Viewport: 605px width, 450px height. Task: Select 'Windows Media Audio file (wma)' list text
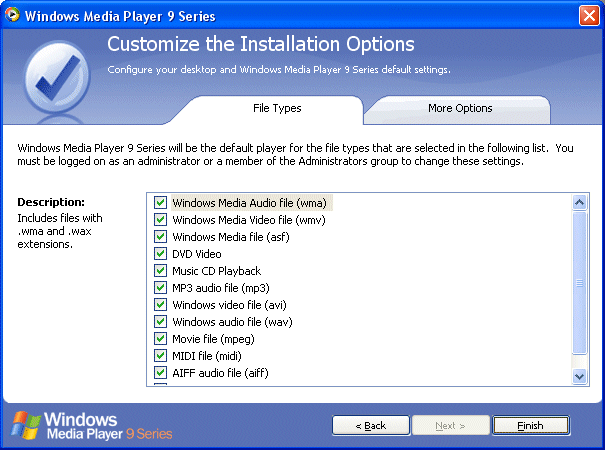249,203
